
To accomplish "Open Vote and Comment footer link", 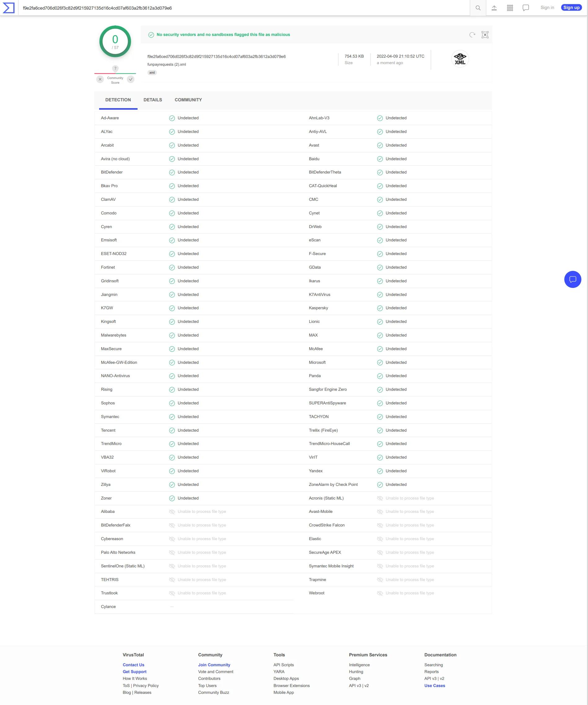I will coord(216,672).
